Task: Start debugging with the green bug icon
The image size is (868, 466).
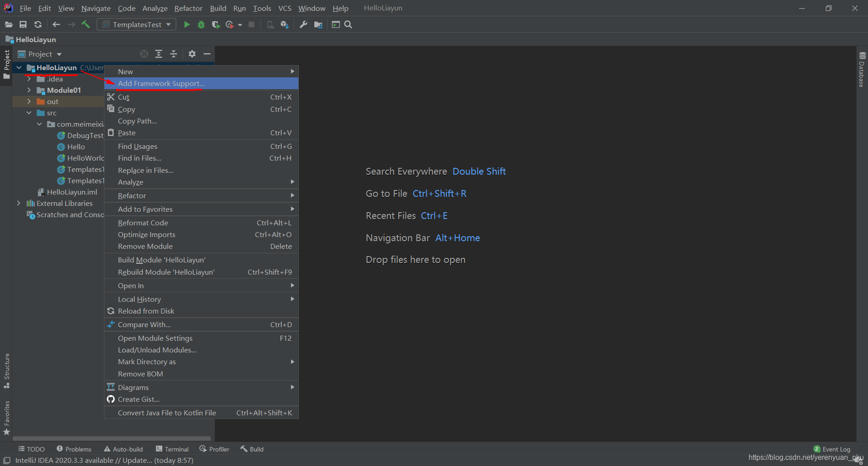Action: pos(201,24)
